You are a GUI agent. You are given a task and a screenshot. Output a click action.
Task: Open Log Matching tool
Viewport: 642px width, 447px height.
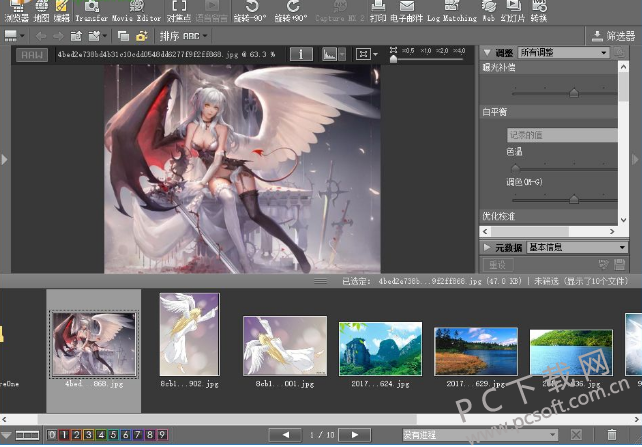[452, 11]
